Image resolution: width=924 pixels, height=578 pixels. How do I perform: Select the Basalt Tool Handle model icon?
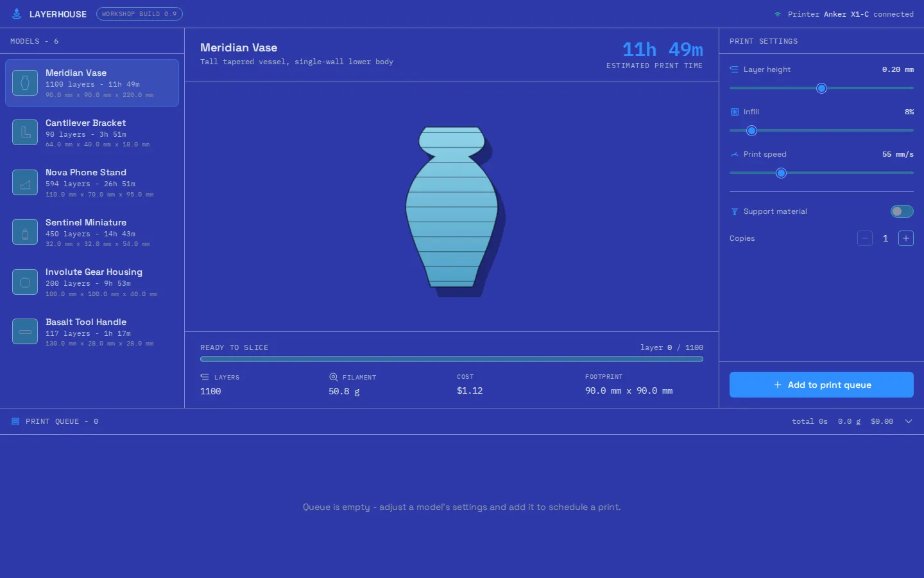pos(25,331)
